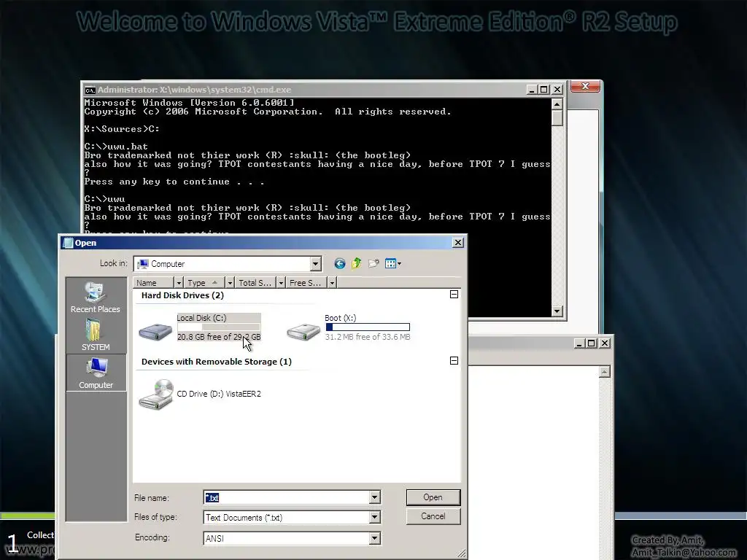Sort by Name column header
Image resolution: width=747 pixels, height=560 pixels.
[153, 283]
